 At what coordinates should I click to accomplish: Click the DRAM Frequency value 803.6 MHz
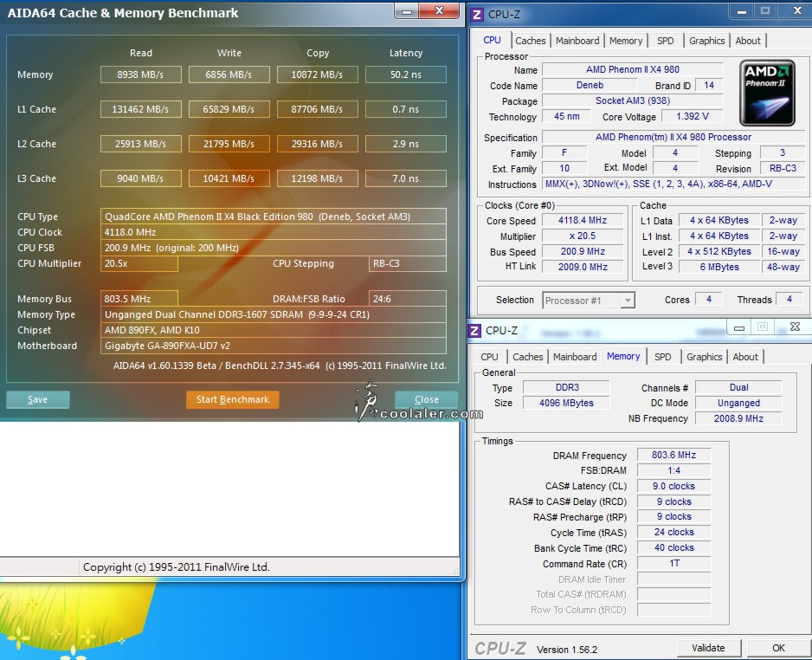click(x=673, y=456)
